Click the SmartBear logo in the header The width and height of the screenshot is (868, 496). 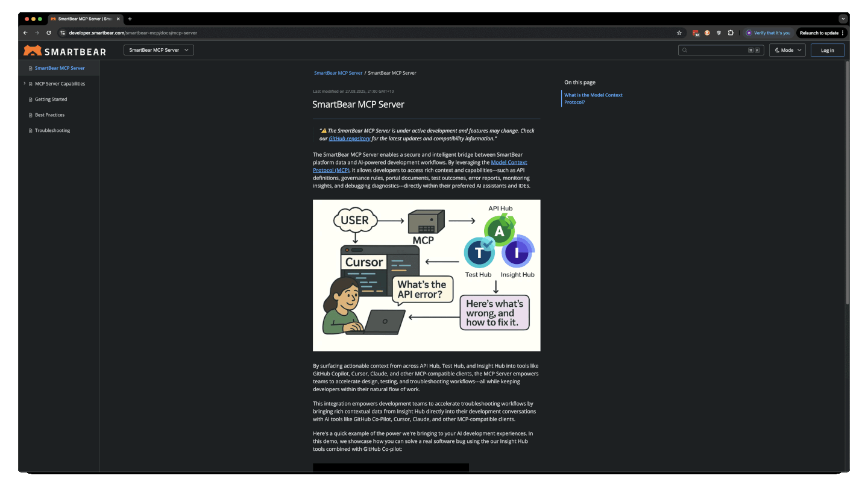[x=64, y=51]
